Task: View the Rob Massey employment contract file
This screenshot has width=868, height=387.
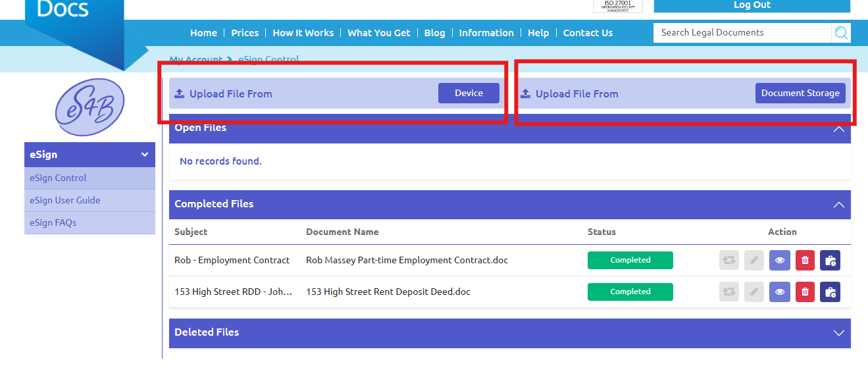Action: click(780, 260)
